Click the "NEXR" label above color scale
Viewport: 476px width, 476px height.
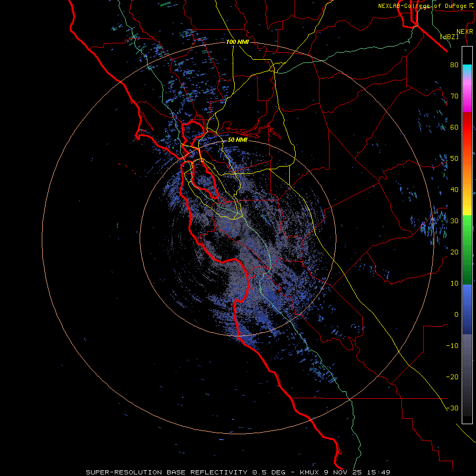click(x=465, y=32)
